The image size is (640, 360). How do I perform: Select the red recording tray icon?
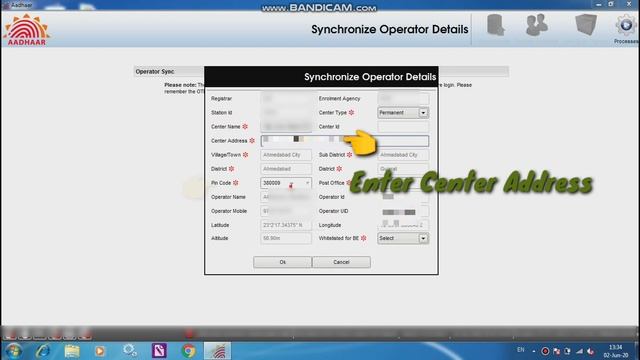[x=545, y=351]
